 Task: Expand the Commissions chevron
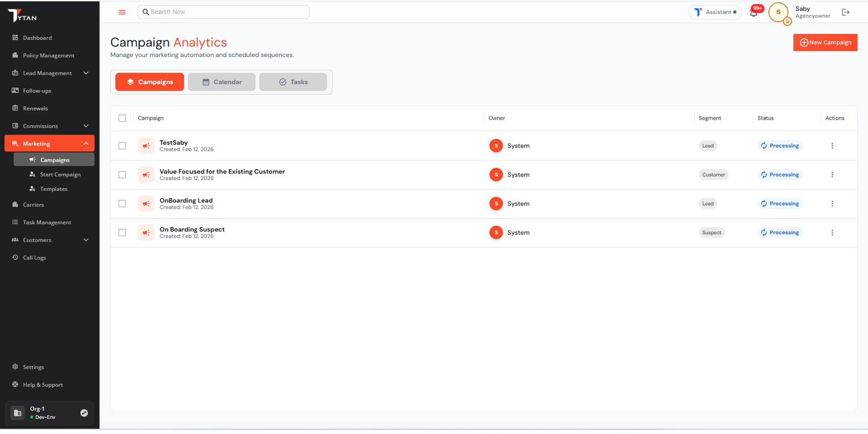click(86, 126)
